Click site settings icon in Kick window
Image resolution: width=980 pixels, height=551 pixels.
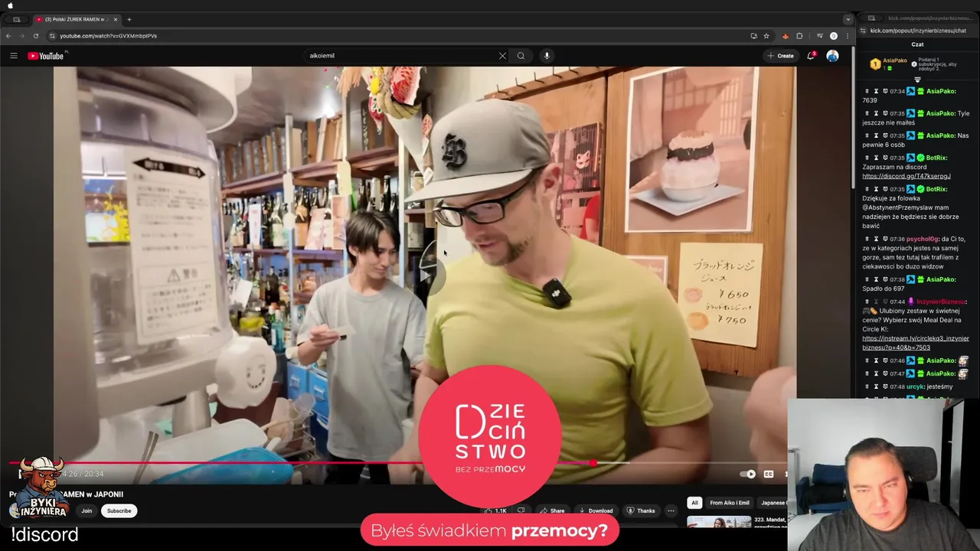click(864, 31)
